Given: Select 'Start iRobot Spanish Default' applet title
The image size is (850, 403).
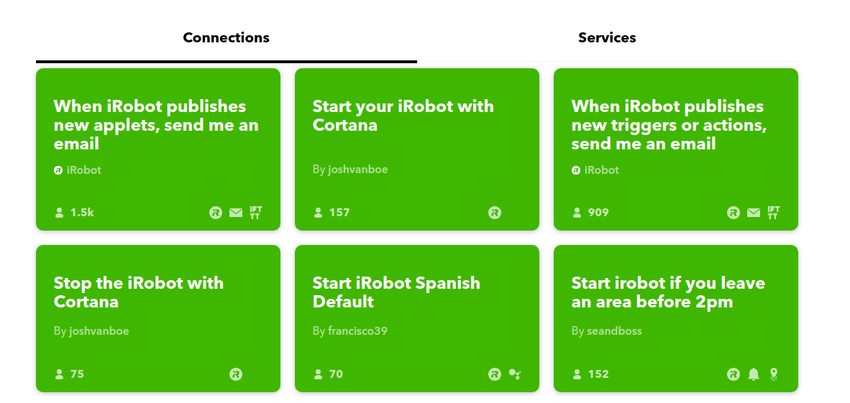Looking at the screenshot, I should [396, 292].
